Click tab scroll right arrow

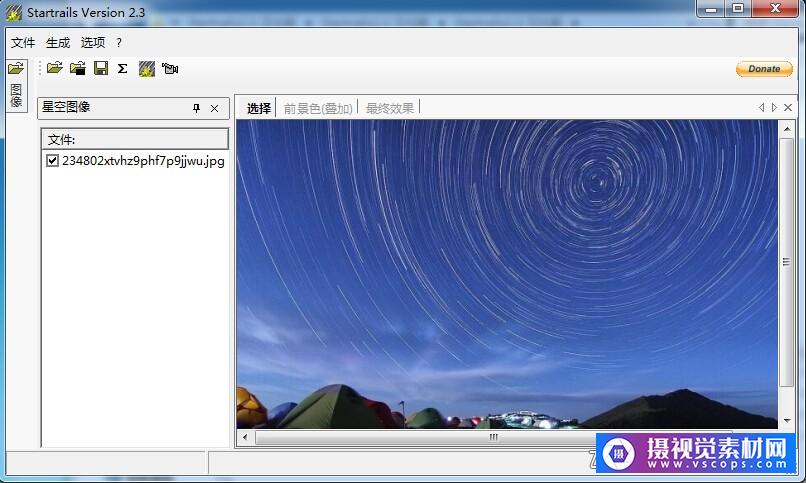pyautogui.click(x=774, y=107)
